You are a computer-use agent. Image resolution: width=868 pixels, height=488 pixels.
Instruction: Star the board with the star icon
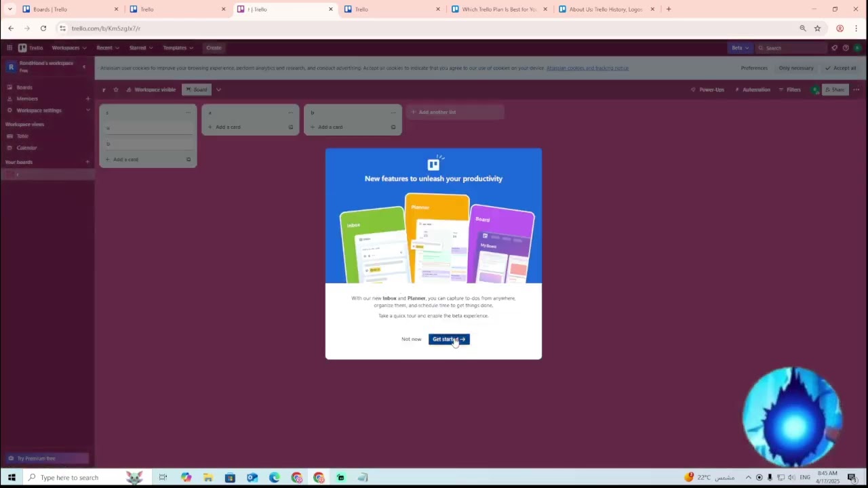pos(115,89)
